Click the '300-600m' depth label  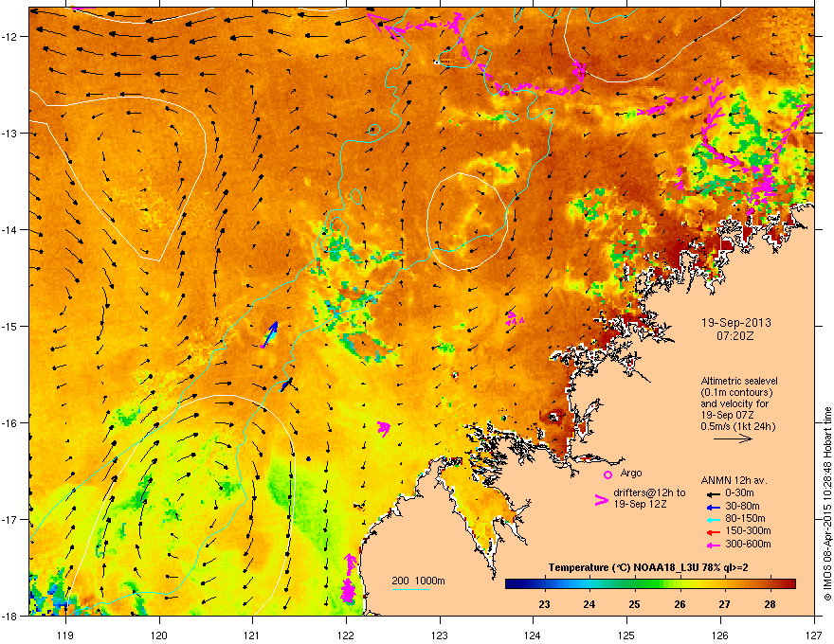coord(748,544)
